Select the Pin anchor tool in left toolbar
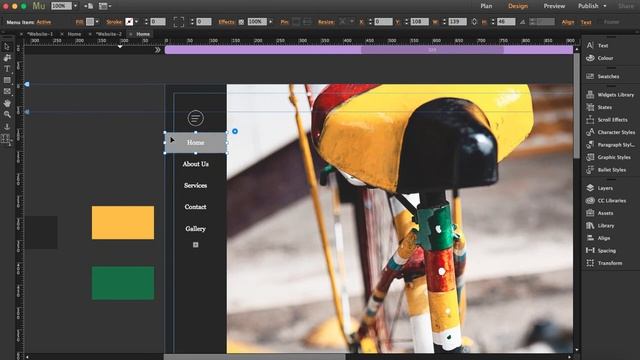 click(x=7, y=127)
